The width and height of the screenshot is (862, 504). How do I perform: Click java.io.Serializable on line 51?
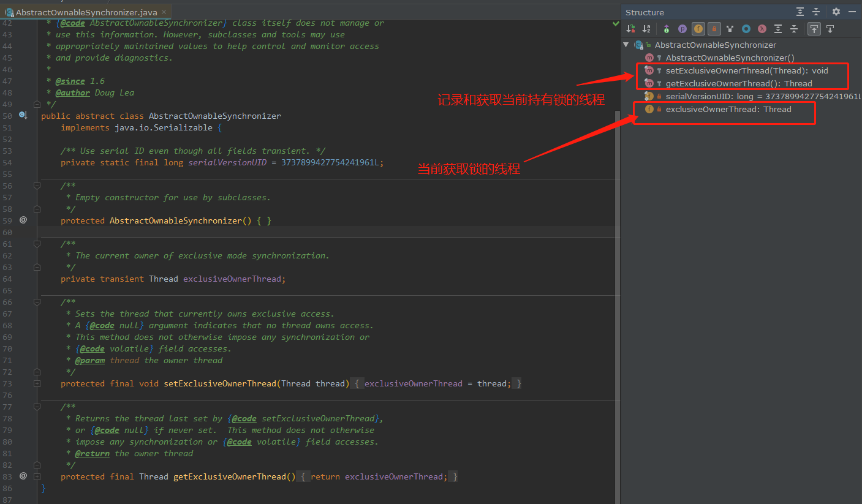pos(163,127)
